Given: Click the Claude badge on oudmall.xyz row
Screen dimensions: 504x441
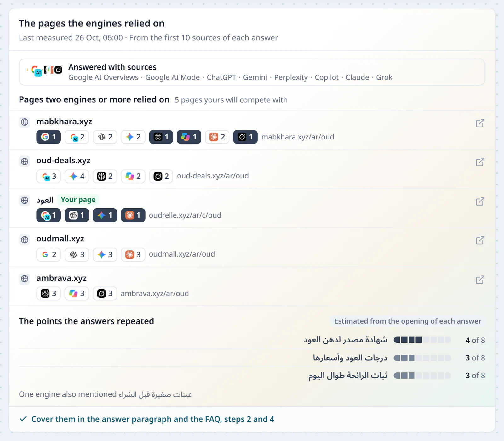Looking at the screenshot, I should click(x=133, y=254).
